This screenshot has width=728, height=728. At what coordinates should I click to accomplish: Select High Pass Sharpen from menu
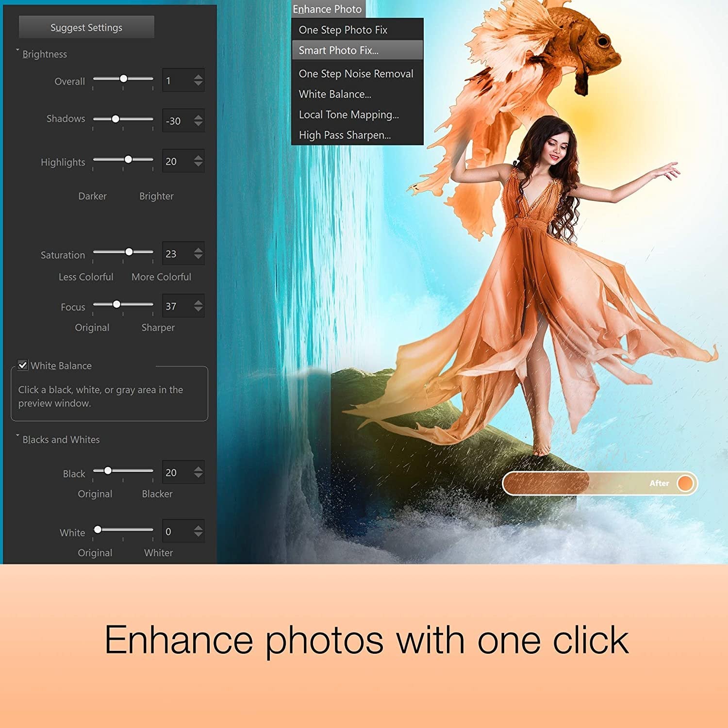[x=345, y=135]
